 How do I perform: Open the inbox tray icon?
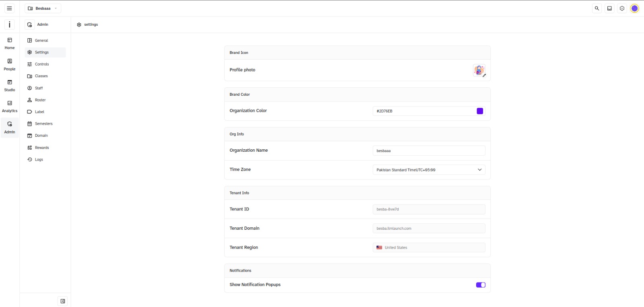(609, 8)
